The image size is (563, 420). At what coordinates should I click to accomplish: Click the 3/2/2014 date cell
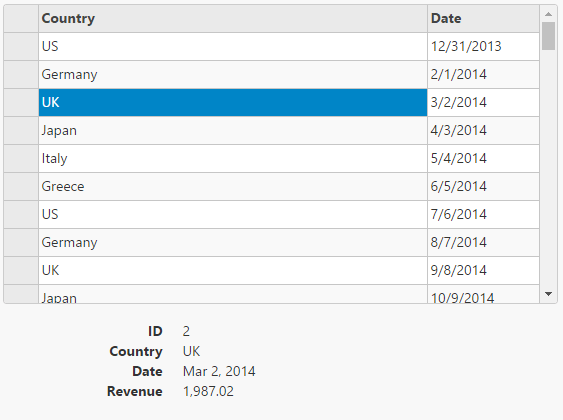(x=483, y=103)
